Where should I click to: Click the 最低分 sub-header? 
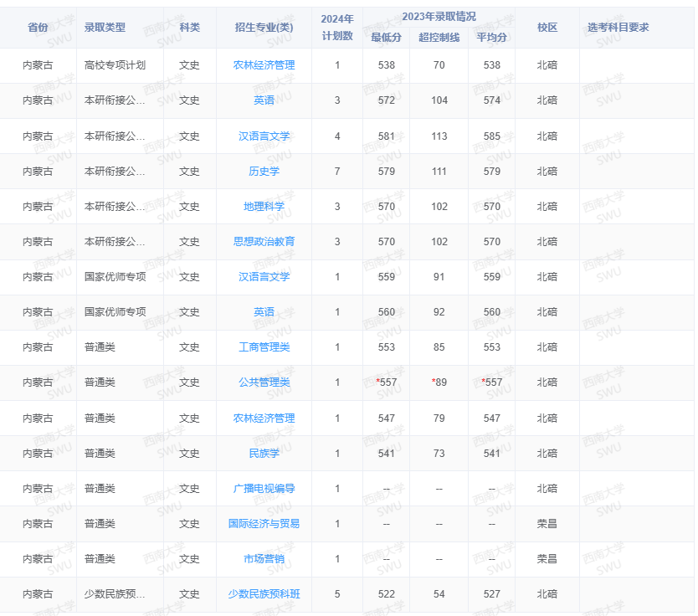[385, 37]
